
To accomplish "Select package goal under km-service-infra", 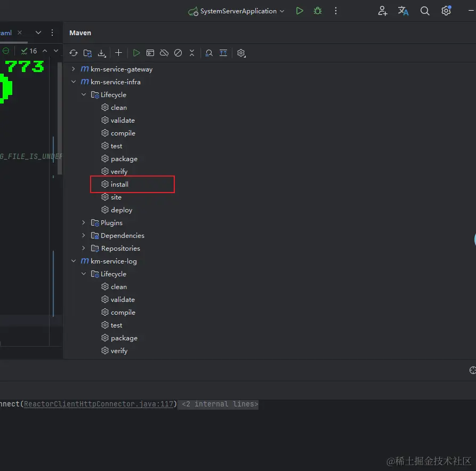I will (119, 158).
